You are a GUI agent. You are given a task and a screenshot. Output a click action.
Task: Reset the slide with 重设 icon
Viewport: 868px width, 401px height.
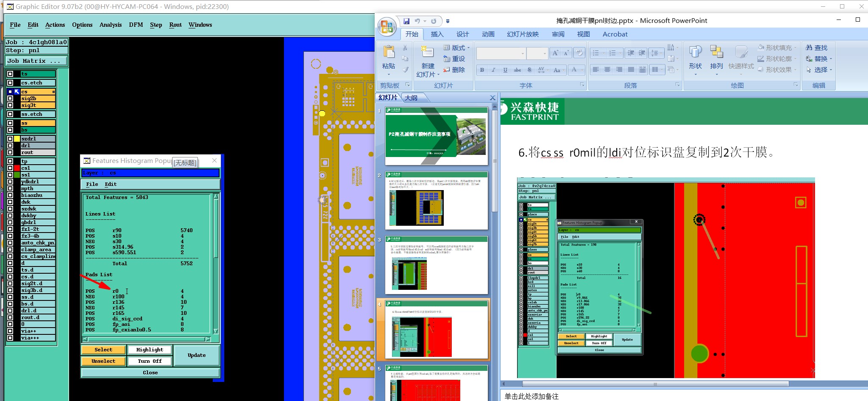[x=447, y=59]
